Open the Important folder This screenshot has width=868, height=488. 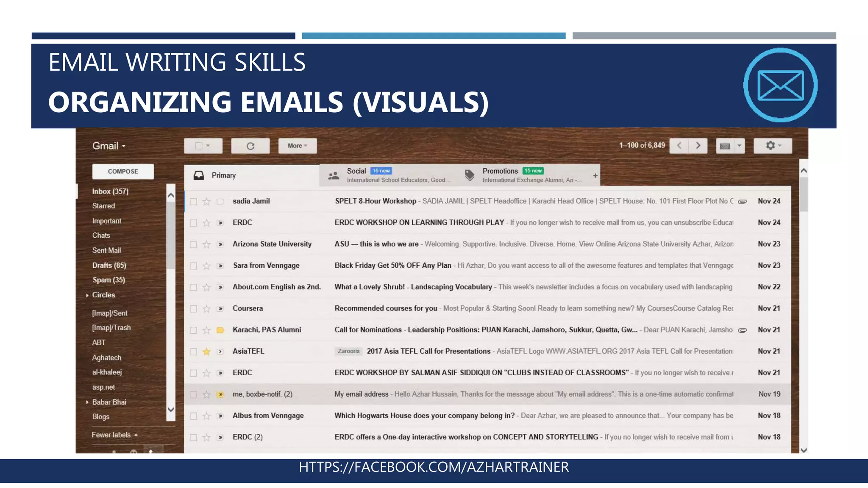click(x=107, y=221)
